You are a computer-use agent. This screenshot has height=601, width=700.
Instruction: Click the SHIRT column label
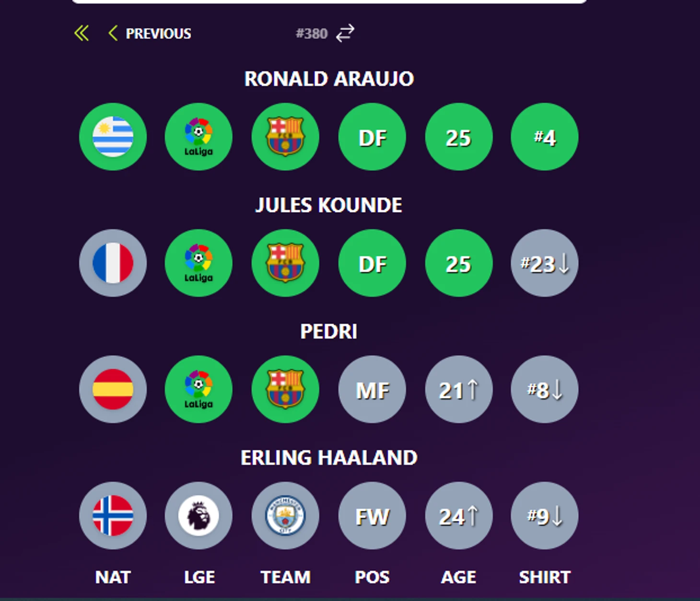(545, 577)
